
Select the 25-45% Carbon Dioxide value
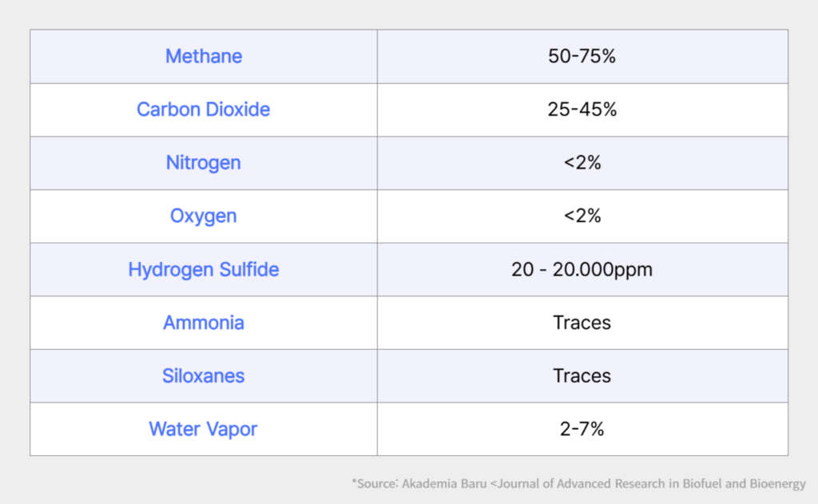(x=582, y=109)
